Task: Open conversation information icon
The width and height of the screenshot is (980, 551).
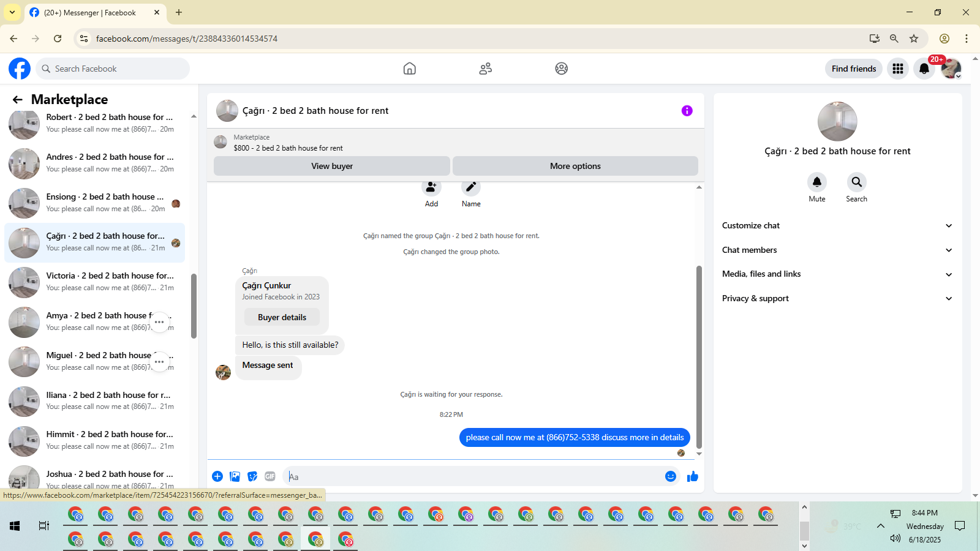Action: point(687,111)
